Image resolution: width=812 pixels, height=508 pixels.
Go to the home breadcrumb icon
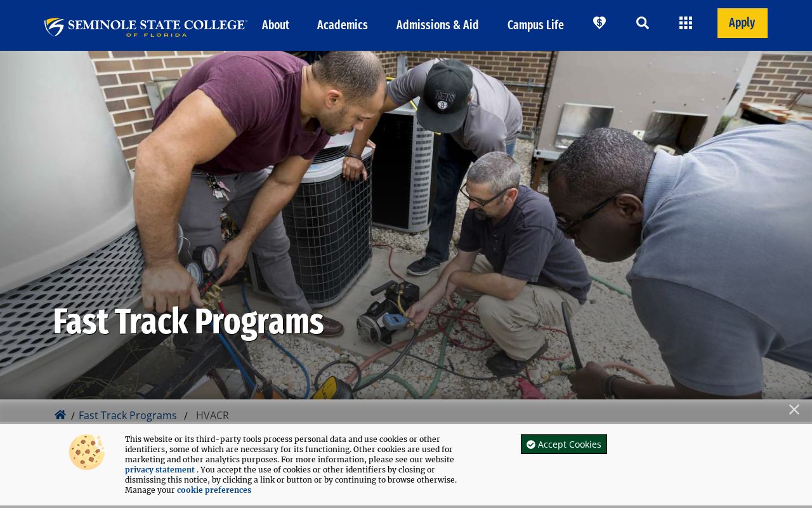click(x=60, y=415)
